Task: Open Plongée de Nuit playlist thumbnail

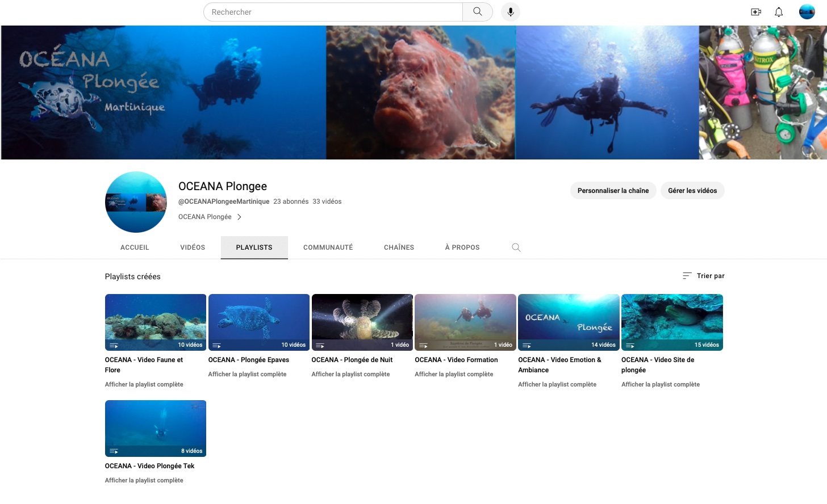Action: [362, 322]
